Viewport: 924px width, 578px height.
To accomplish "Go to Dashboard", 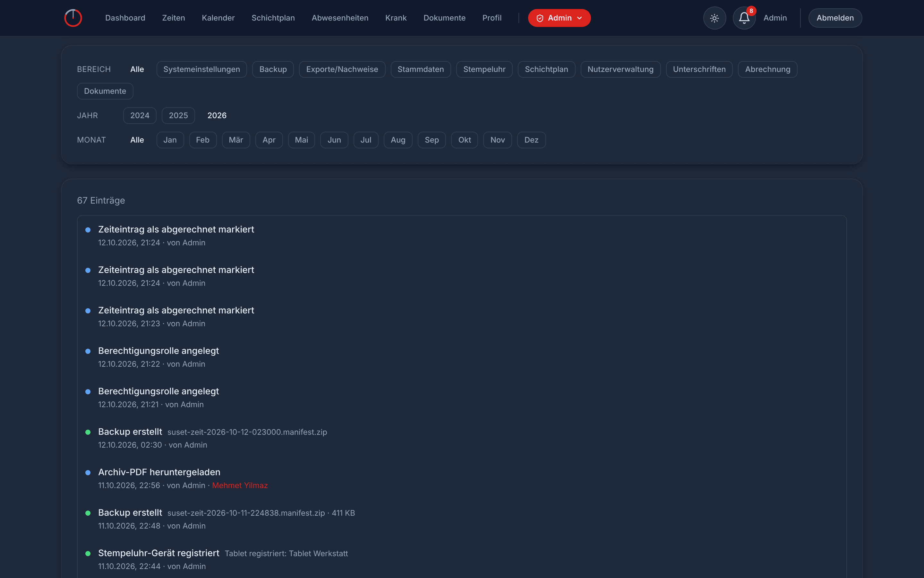I will 125,18.
